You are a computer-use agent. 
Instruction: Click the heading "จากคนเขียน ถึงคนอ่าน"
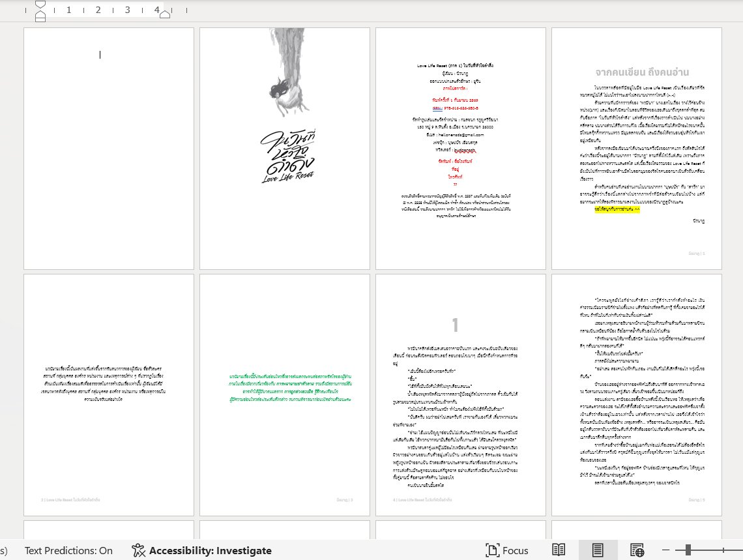coord(642,72)
